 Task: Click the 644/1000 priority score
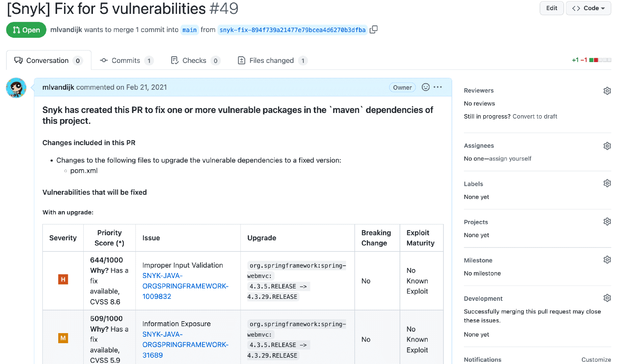click(x=106, y=260)
